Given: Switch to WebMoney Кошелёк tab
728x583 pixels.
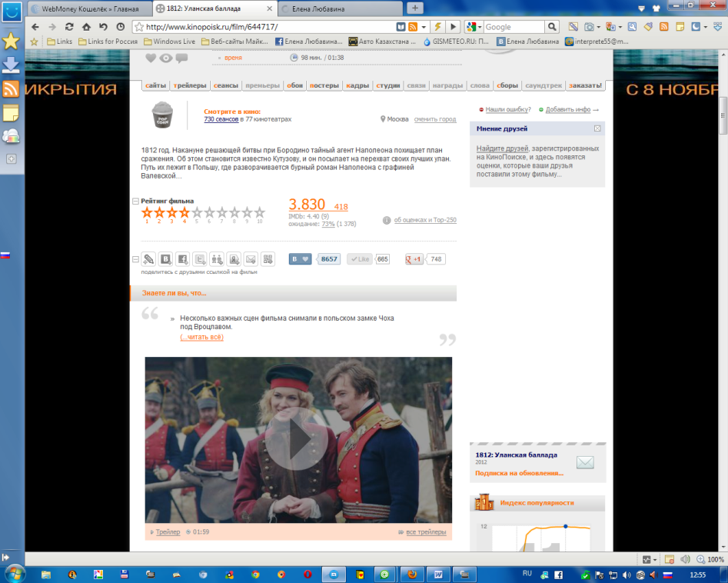Looking at the screenshot, I should (x=90, y=8).
